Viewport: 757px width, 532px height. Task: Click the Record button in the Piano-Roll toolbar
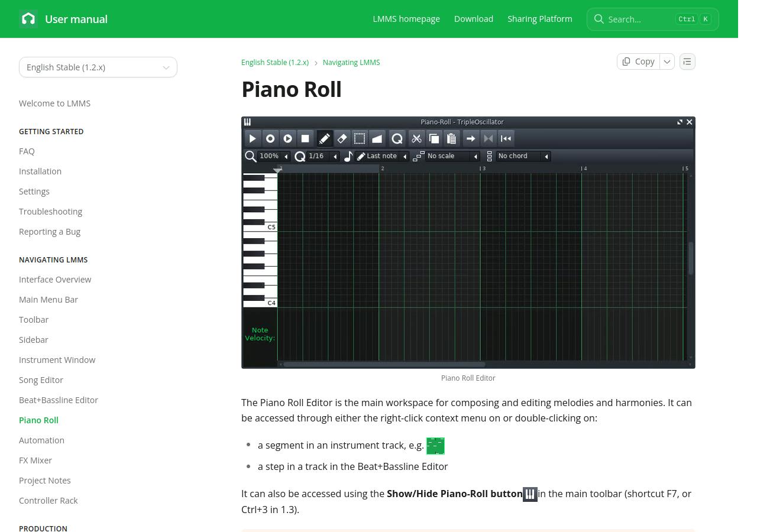(270, 138)
